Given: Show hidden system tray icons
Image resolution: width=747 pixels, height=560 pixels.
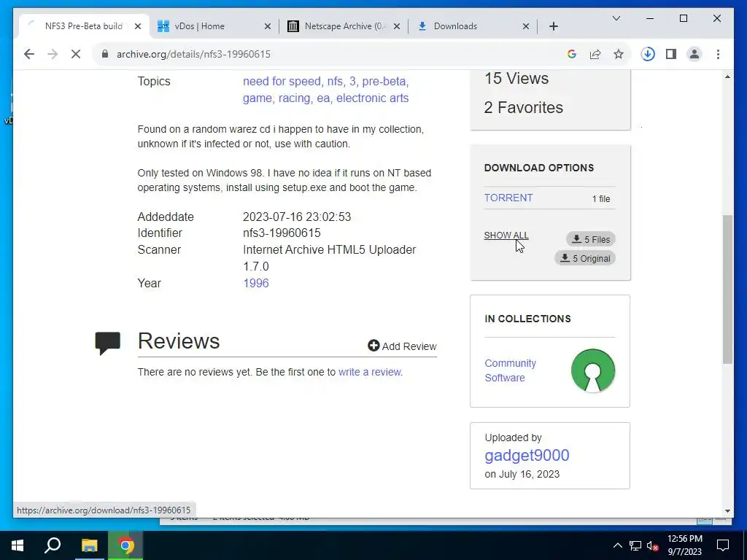Looking at the screenshot, I should (617, 545).
